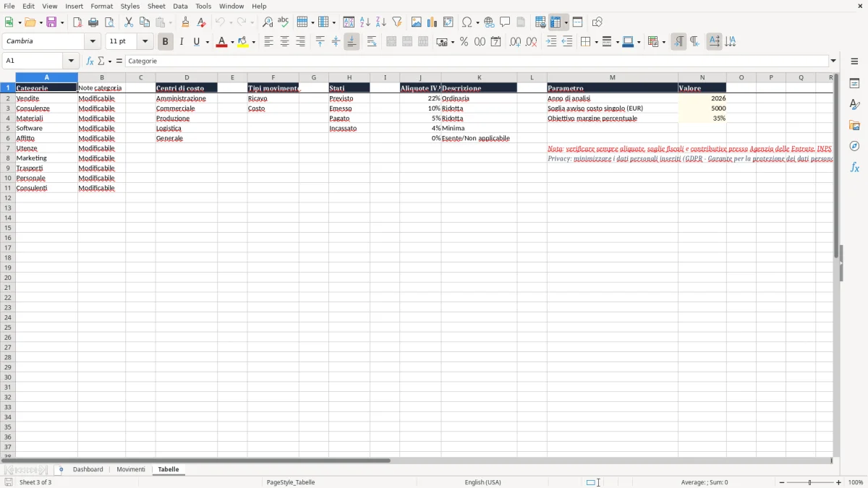Sort descending Z to A
This screenshot has width=868, height=488.
coord(380,22)
